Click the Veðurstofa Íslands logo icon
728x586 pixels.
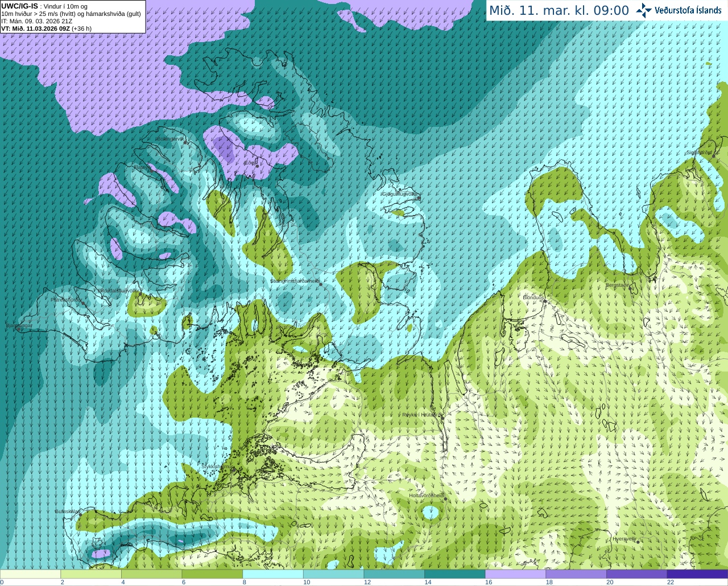[644, 10]
